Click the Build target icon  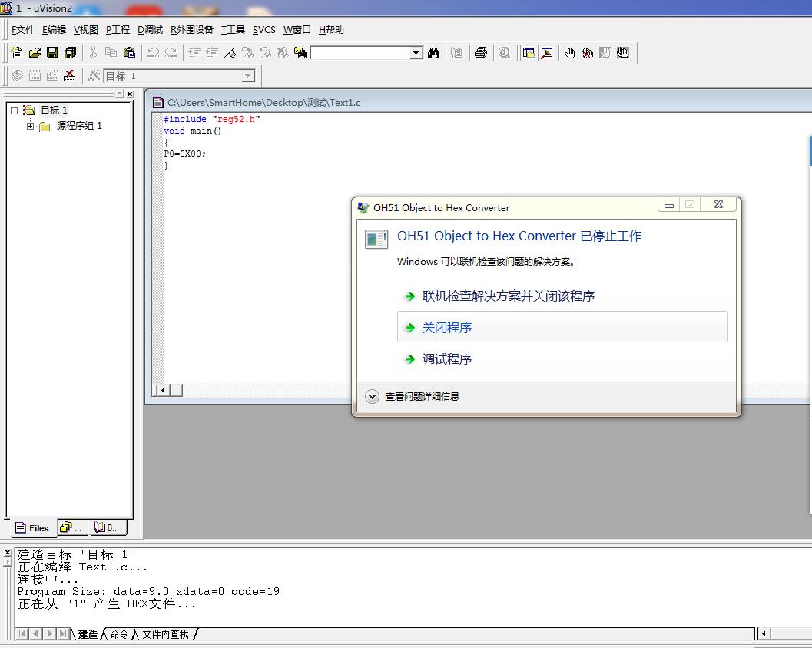[35, 76]
